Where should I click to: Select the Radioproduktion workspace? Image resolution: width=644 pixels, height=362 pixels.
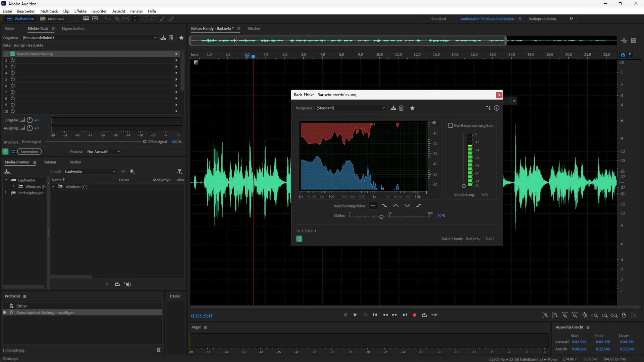point(542,19)
